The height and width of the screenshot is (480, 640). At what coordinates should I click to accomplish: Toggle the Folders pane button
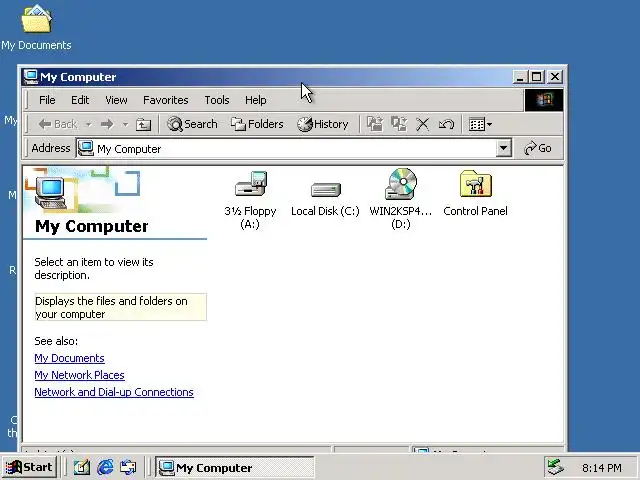pyautogui.click(x=257, y=124)
